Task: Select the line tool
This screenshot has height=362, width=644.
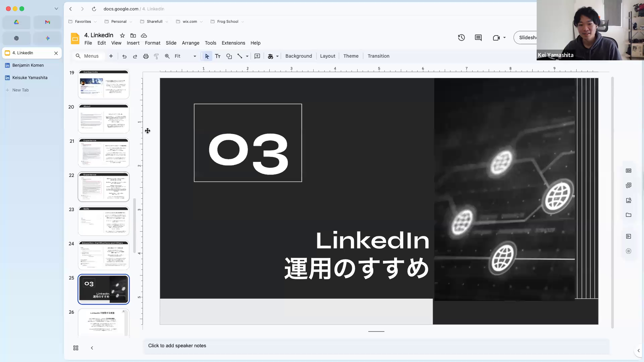Action: 240,56
